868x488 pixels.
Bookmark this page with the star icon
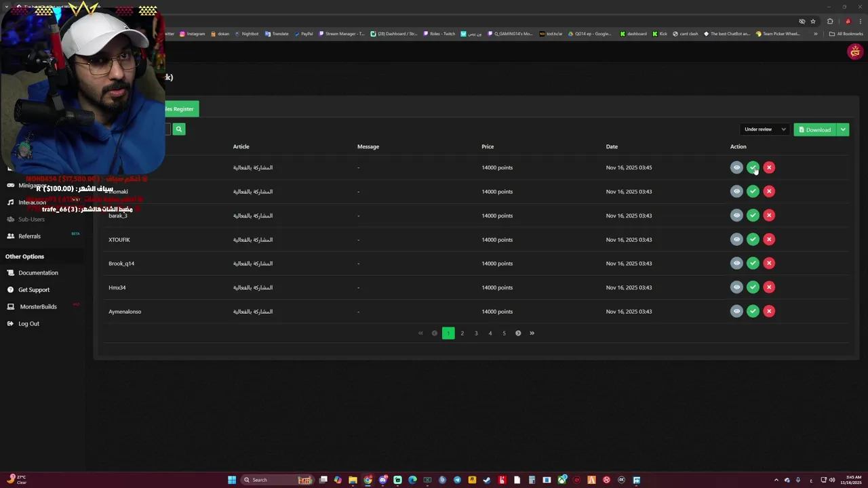[813, 21]
